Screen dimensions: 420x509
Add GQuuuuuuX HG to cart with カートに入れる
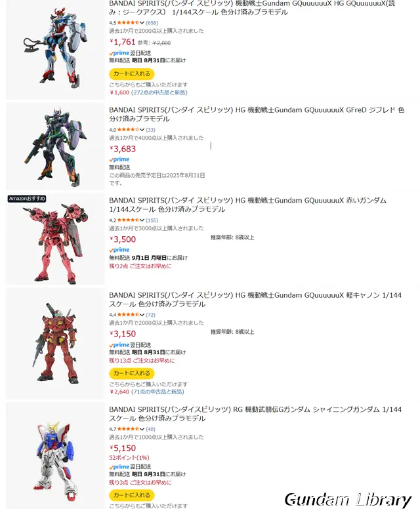131,74
